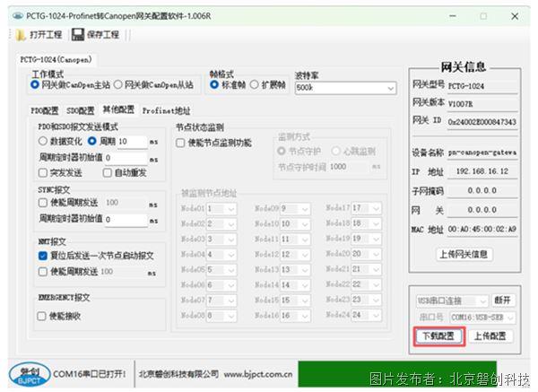
Task: Click the 打开工程 folder icon
Action: pyautogui.click(x=21, y=35)
